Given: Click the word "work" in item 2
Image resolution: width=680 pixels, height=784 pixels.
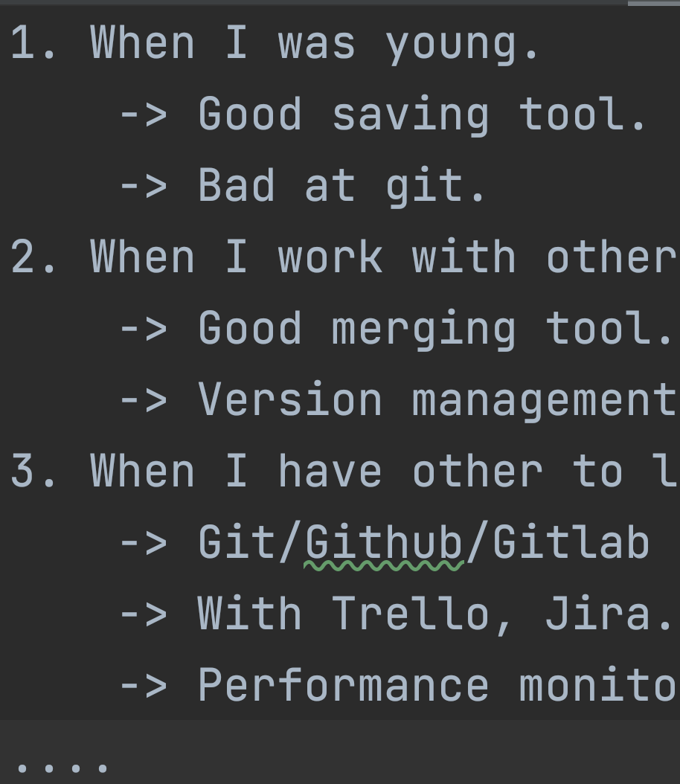Looking at the screenshot, I should (x=330, y=257).
